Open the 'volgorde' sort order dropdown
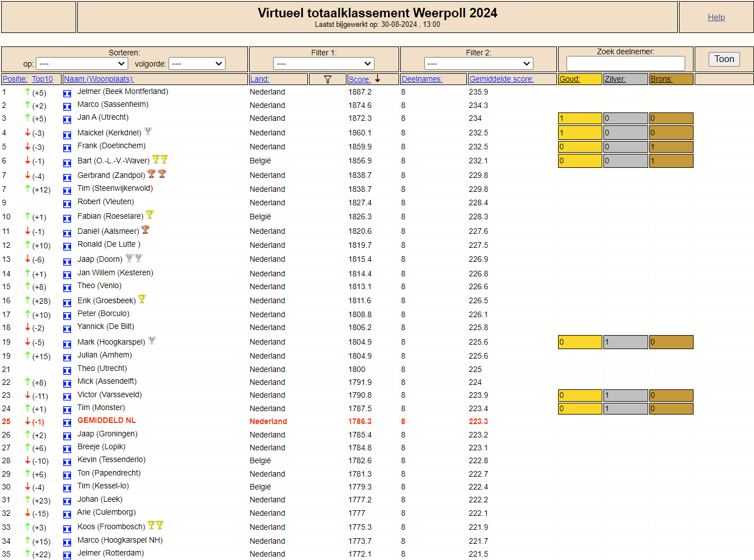 (x=197, y=64)
